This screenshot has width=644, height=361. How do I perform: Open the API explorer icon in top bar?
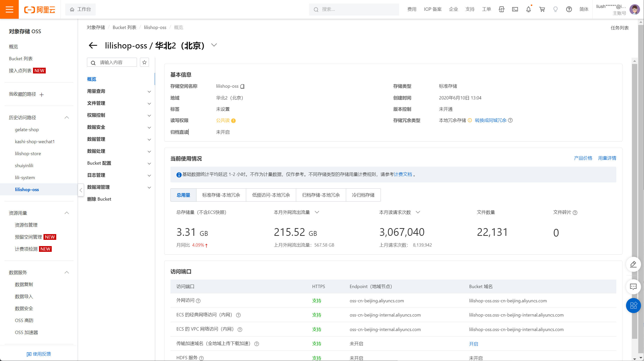502,9
